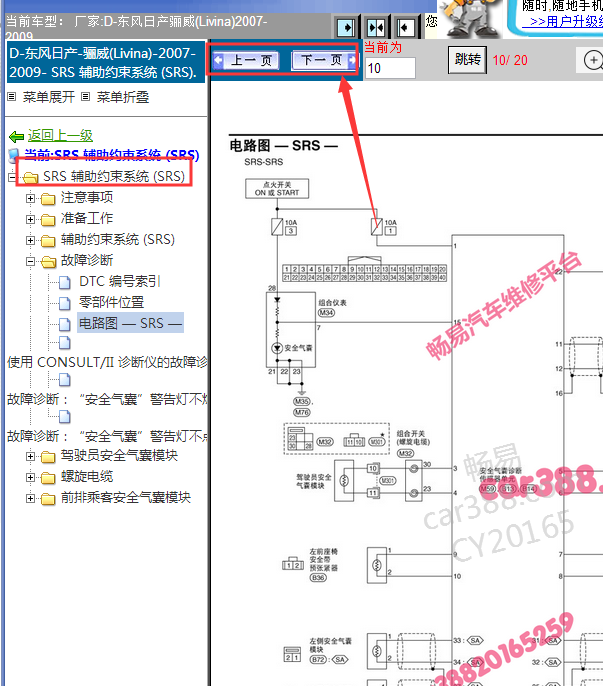
Task: Click the 电路图 — SRS — diagram title
Action: tap(284, 145)
